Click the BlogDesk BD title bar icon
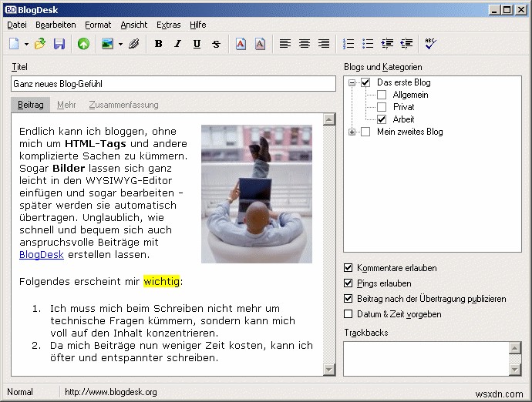This screenshot has width=532, height=402. pyautogui.click(x=11, y=10)
